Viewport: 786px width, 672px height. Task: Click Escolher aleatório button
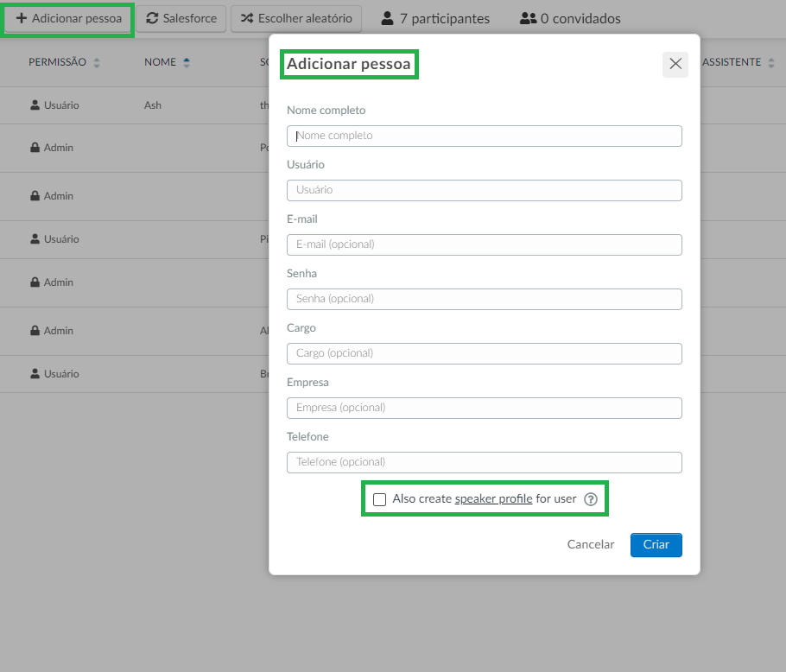pos(296,18)
